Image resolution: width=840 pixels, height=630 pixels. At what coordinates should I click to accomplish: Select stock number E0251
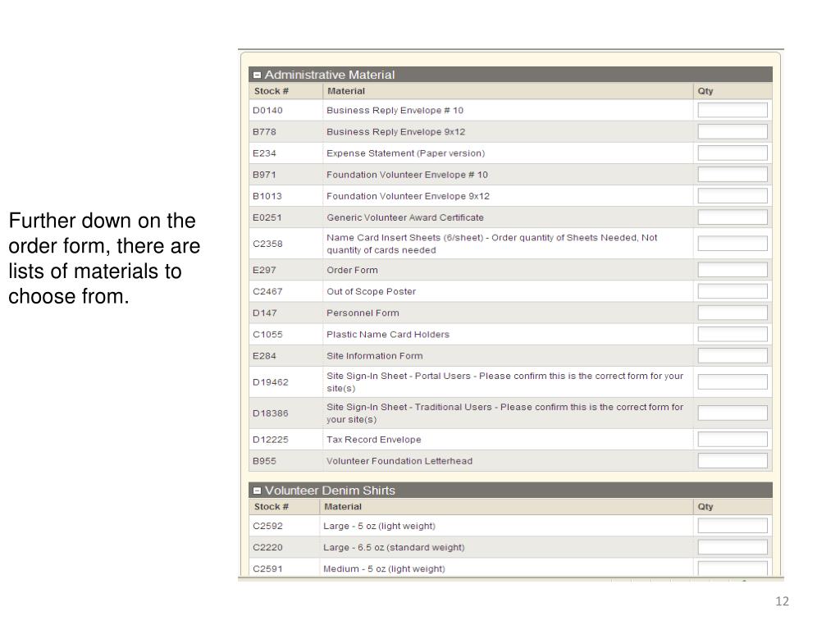267,217
